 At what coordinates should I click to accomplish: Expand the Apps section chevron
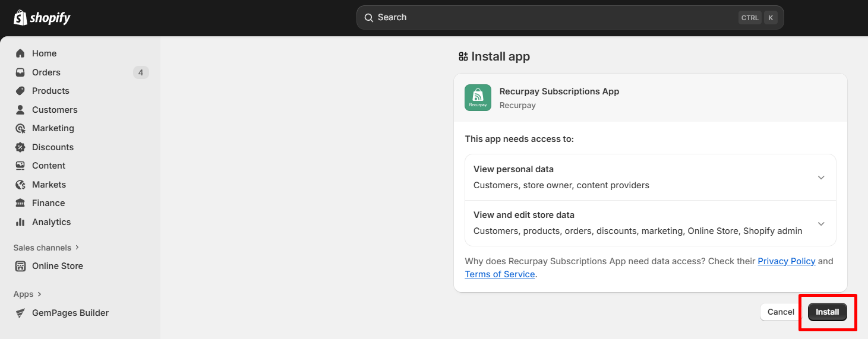[40, 294]
